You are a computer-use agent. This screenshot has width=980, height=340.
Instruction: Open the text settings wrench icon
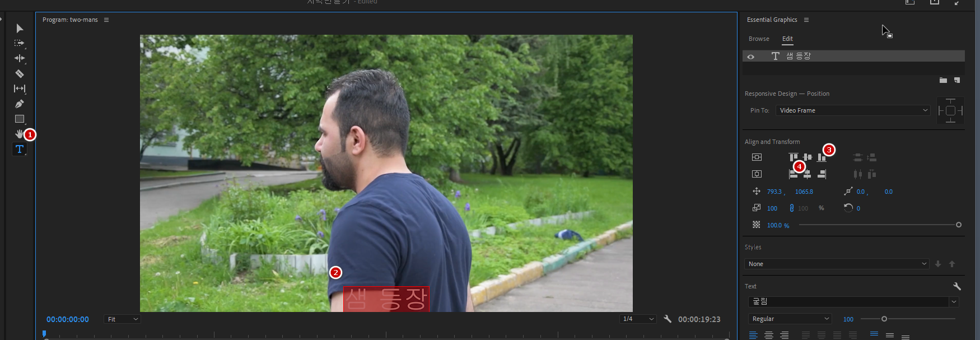[956, 286]
